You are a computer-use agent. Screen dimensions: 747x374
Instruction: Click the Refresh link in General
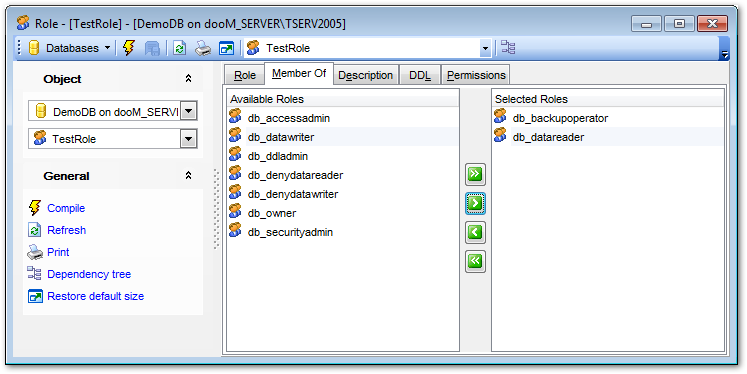point(66,230)
